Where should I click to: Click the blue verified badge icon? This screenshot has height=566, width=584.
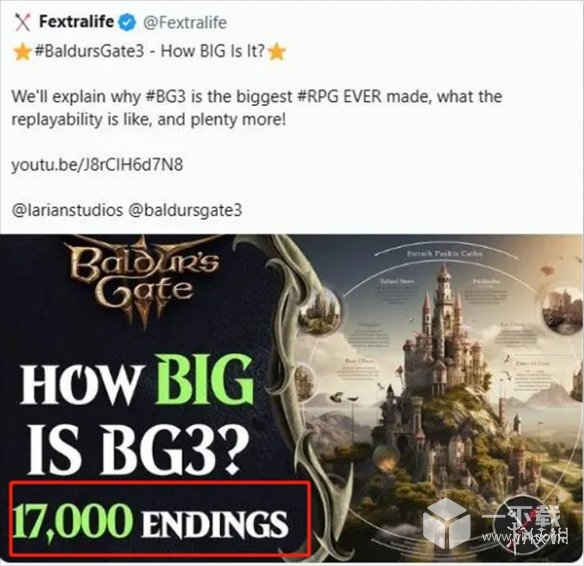pyautogui.click(x=127, y=23)
